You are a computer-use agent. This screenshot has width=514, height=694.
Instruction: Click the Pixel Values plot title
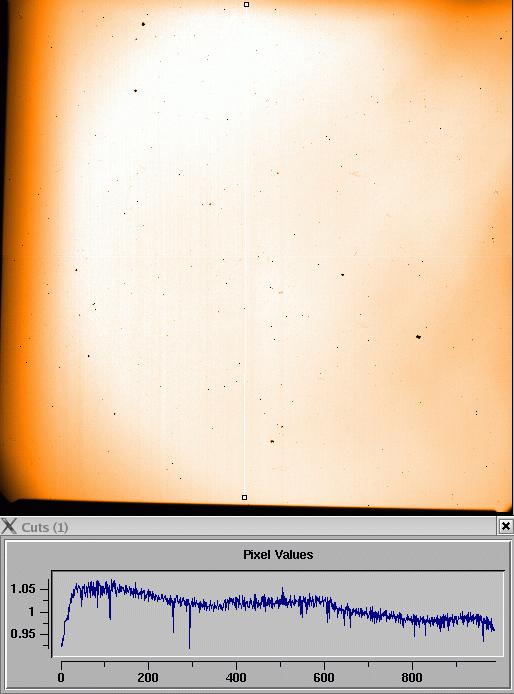click(278, 555)
